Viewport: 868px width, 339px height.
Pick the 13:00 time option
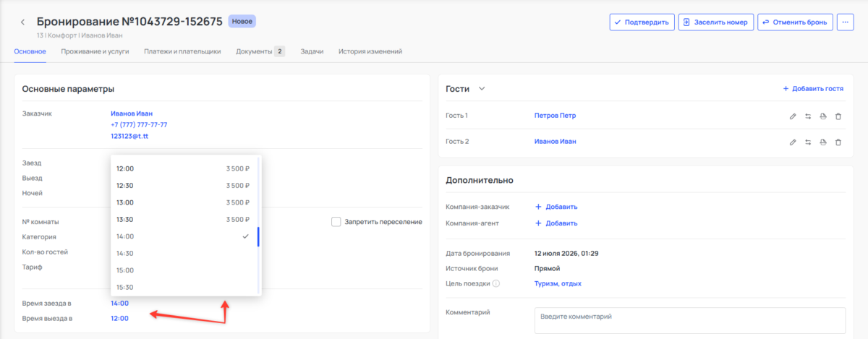coord(183,202)
